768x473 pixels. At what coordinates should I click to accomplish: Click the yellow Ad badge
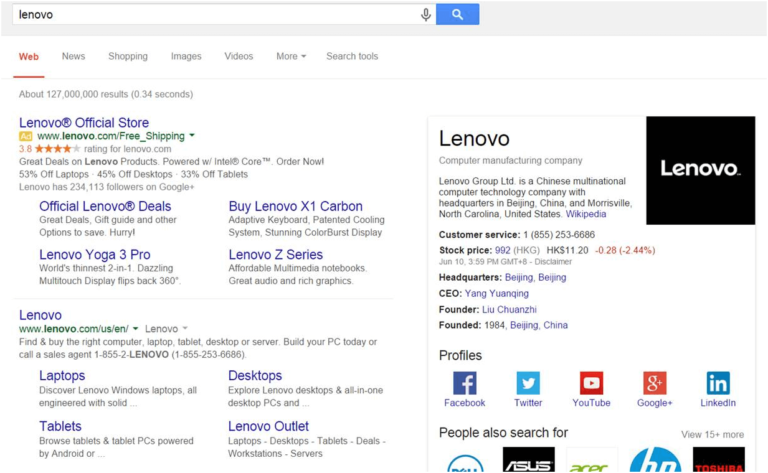click(x=25, y=136)
